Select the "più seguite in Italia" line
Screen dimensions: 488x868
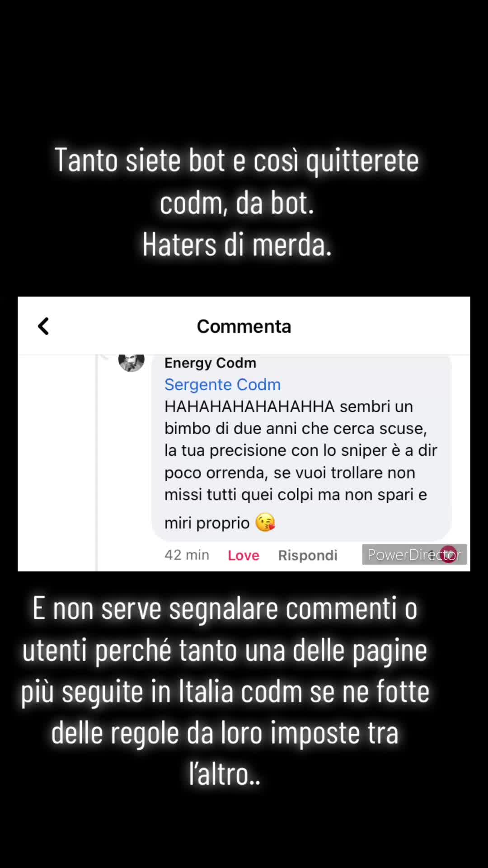coord(225,692)
